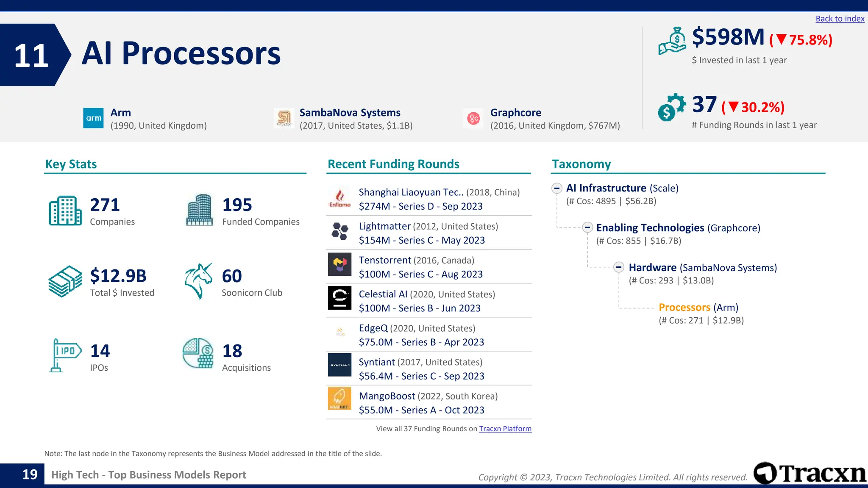This screenshot has width=868, height=488.
Task: Click the $100M - Series B - Jun 2023 line
Action: (x=420, y=308)
